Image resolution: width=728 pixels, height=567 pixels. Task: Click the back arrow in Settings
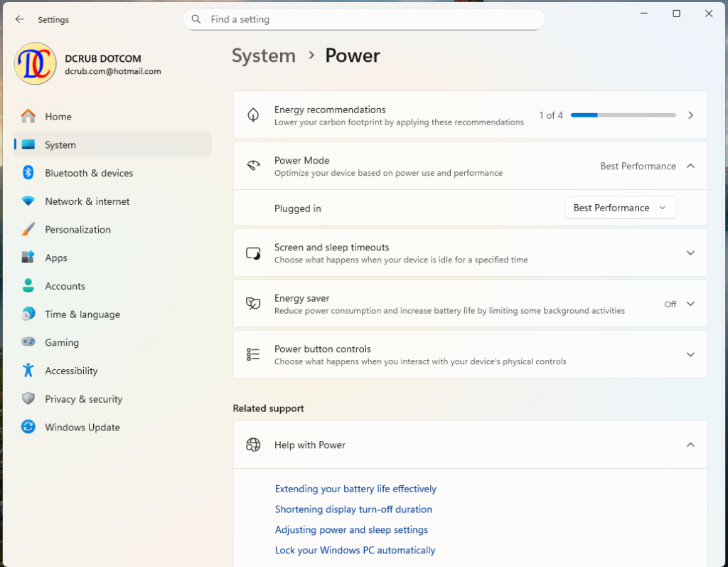pos(19,19)
